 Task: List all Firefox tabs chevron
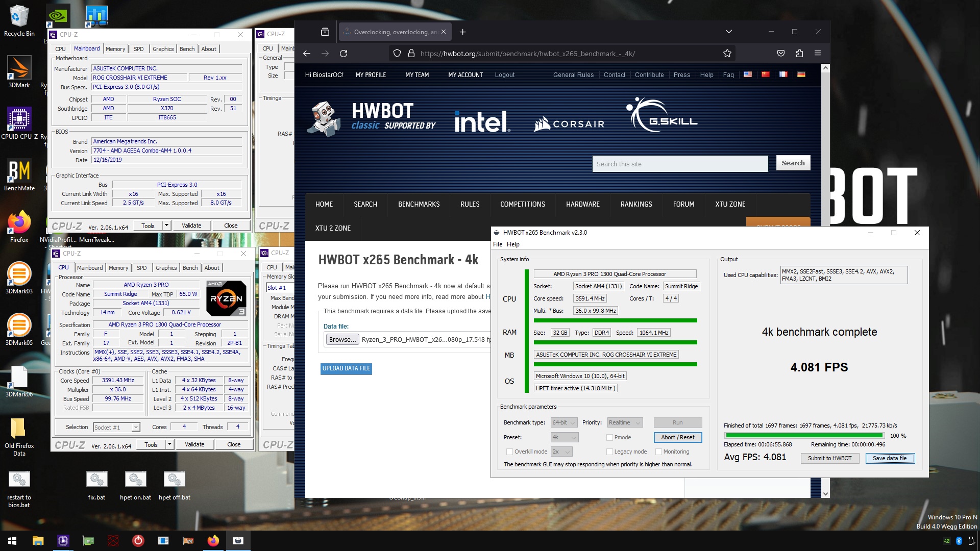point(728,32)
